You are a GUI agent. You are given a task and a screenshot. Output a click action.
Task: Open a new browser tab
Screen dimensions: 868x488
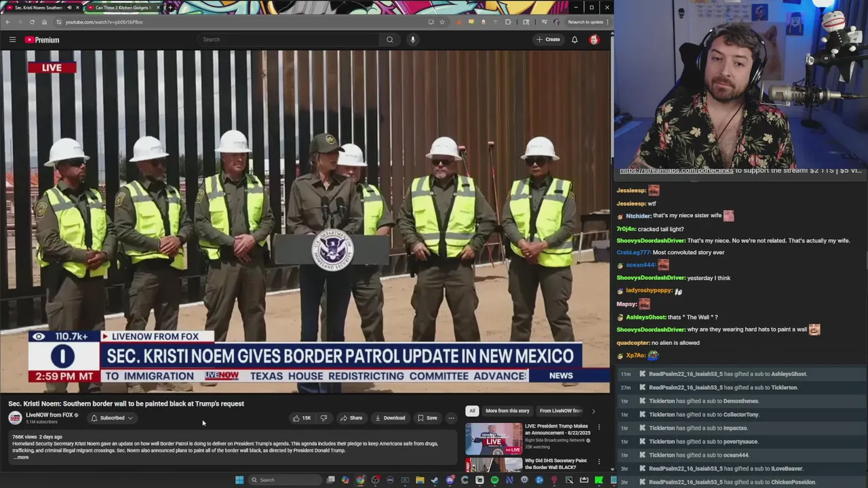coord(170,7)
